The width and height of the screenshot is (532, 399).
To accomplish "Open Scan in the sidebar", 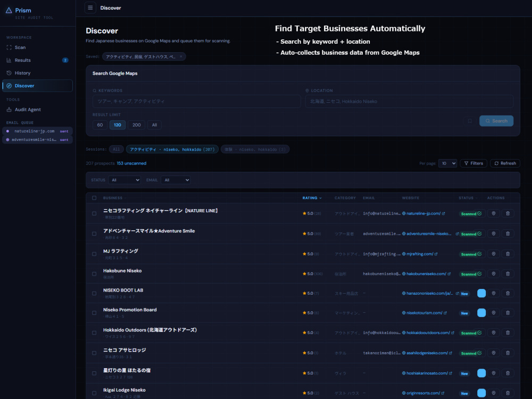I will point(37,47).
